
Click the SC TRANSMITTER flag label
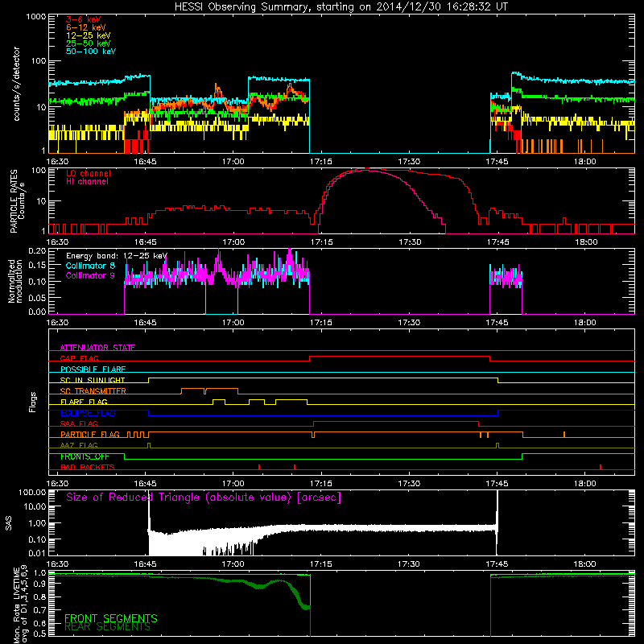tap(93, 391)
